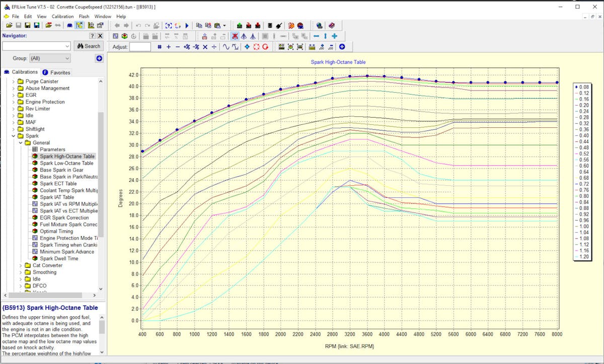Image resolution: width=604 pixels, height=364 pixels.
Task: Select Spark Low-Octane Table in tree
Action: [x=66, y=163]
